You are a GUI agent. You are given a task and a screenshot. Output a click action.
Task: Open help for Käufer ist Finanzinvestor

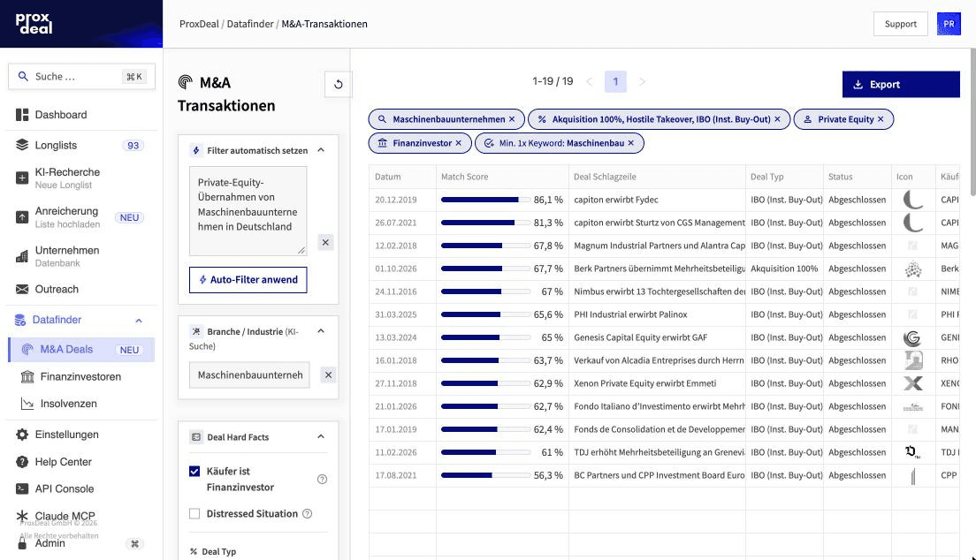pos(322,479)
